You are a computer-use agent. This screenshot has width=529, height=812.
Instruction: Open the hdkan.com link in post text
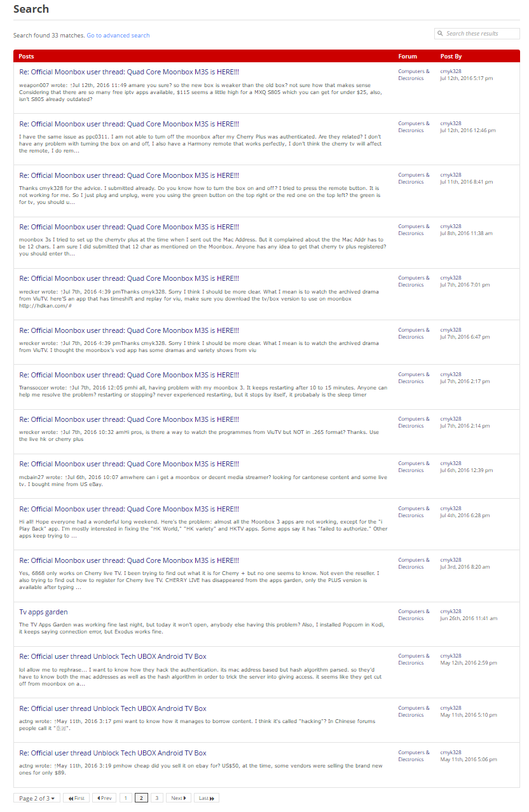pos(45,306)
